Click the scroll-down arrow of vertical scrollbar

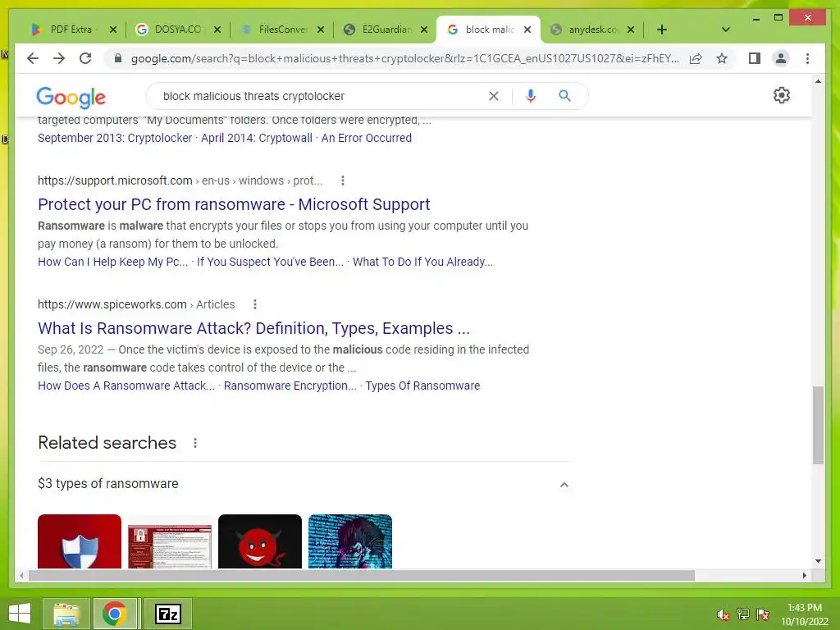click(818, 561)
